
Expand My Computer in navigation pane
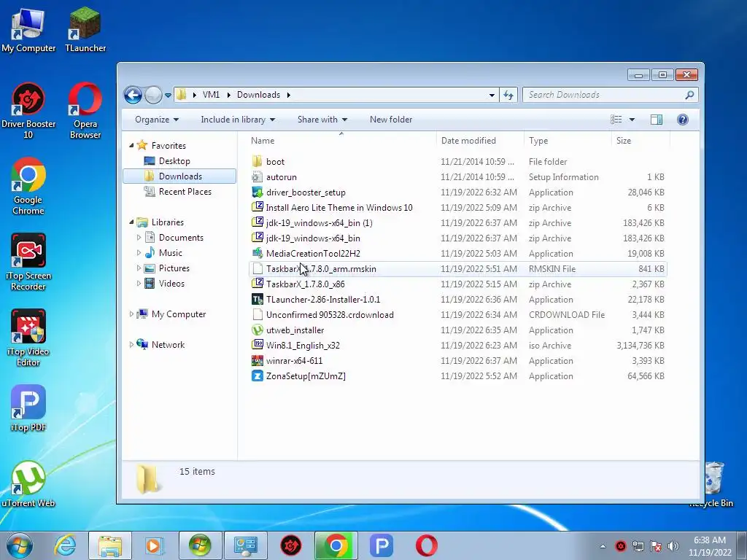pyautogui.click(x=131, y=314)
